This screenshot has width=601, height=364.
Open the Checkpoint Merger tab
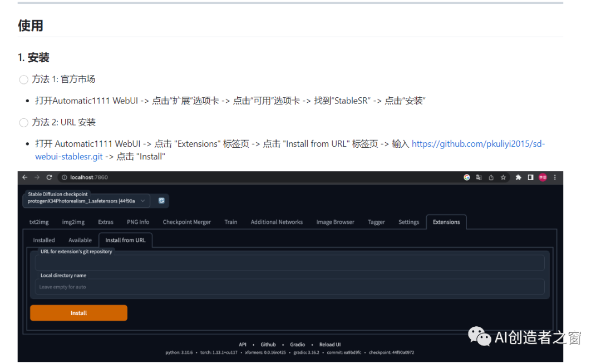point(186,222)
